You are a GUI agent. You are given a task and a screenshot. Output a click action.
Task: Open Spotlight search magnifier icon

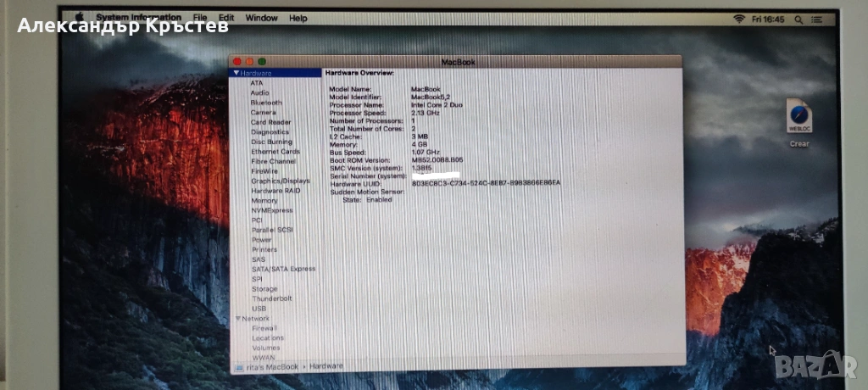[798, 19]
